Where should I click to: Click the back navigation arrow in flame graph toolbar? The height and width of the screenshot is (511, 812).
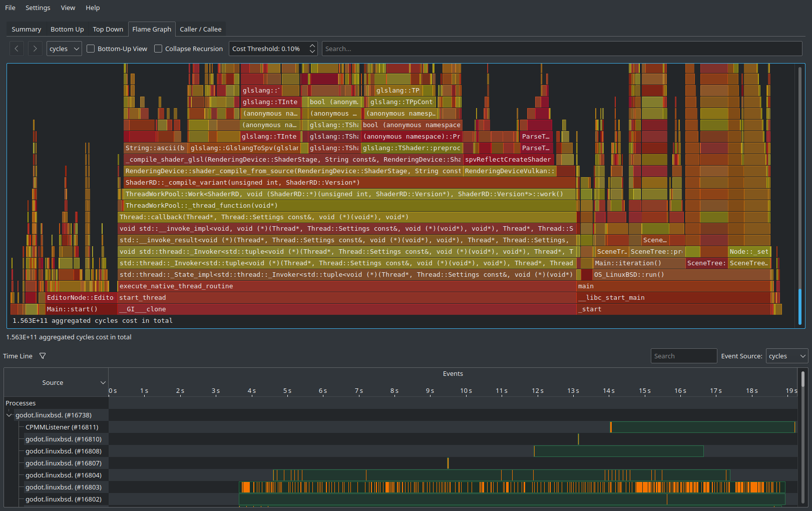(x=17, y=48)
